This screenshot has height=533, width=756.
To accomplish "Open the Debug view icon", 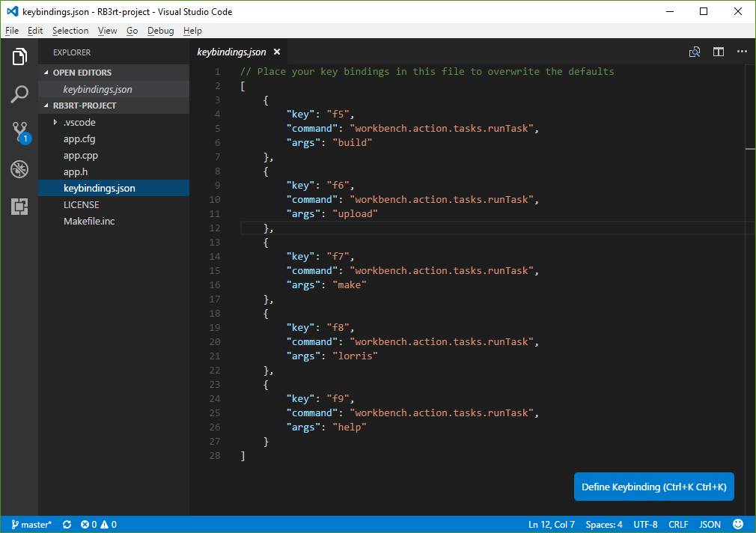I will pyautogui.click(x=19, y=169).
